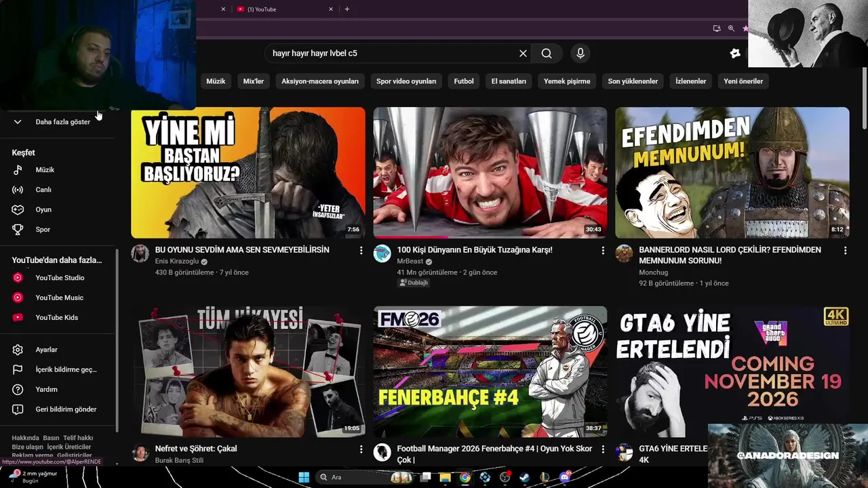
Task: Select the İzlenenler filter chip
Action: [690, 81]
